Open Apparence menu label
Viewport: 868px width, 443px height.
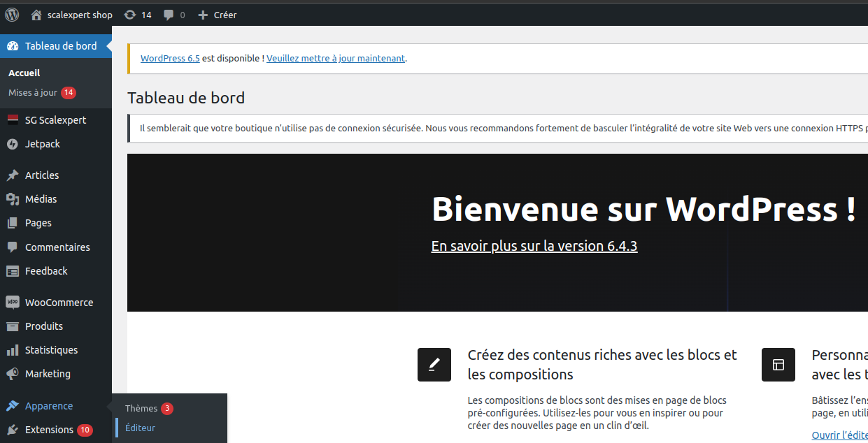pyautogui.click(x=49, y=406)
